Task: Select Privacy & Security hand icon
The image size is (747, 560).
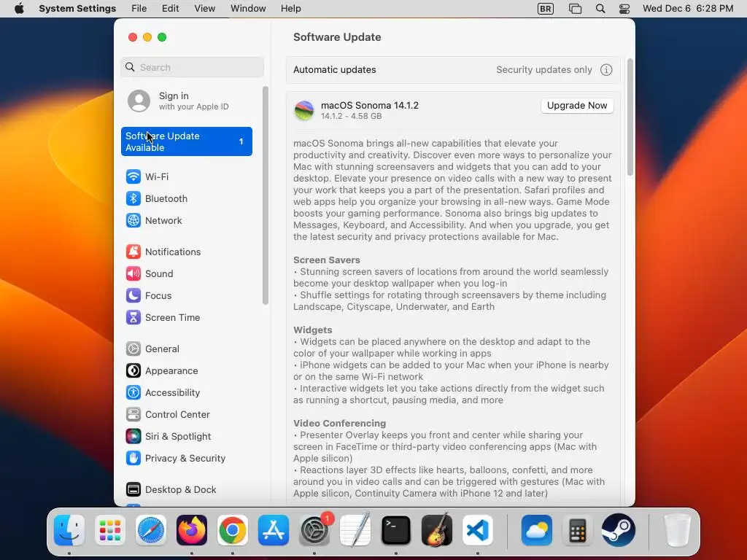Action: point(133,459)
